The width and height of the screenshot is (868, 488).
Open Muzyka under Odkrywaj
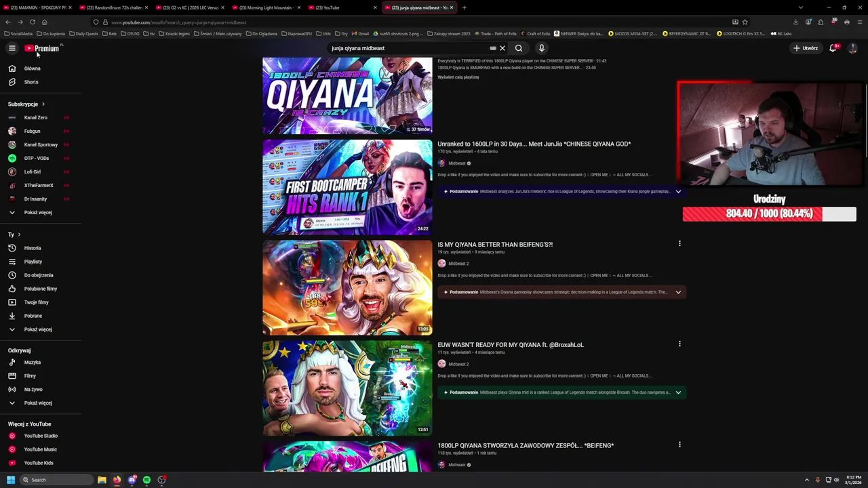pos(33,363)
